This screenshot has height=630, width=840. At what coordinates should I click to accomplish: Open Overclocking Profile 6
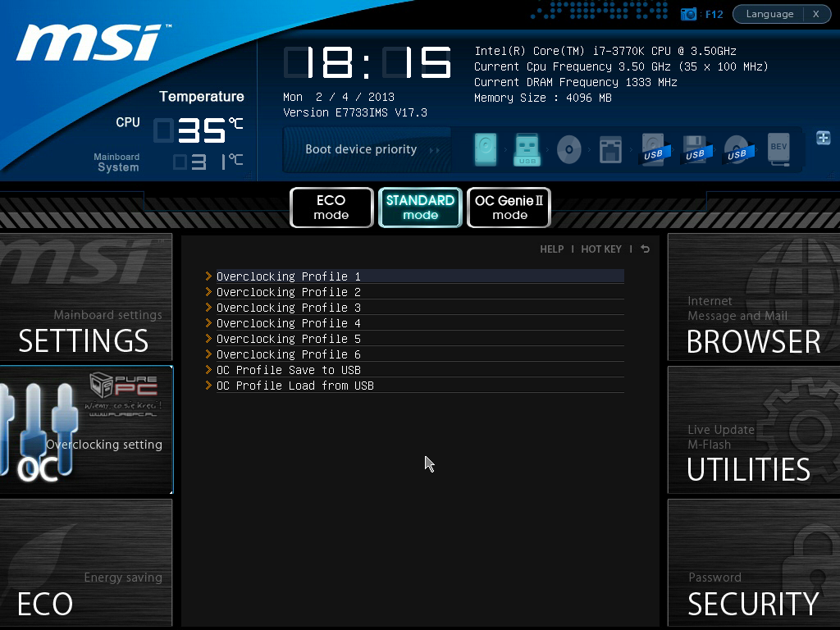[420, 354]
